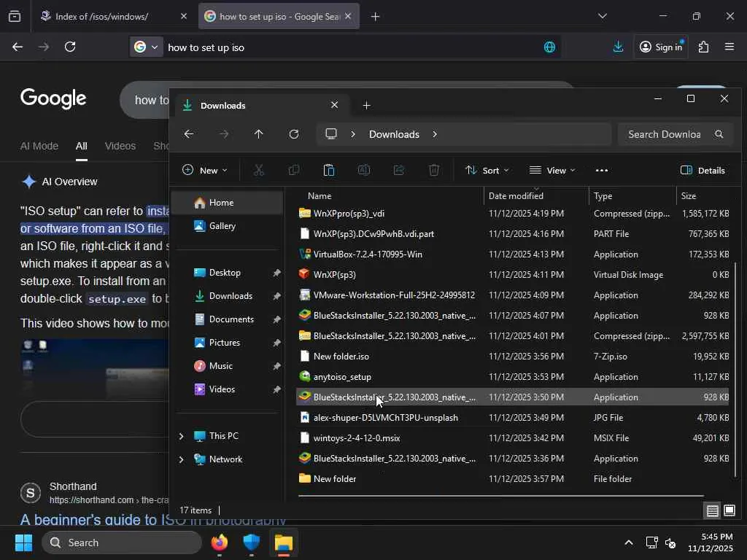Click the Search Downloads input field
This screenshot has height=560, width=747.
pos(664,134)
